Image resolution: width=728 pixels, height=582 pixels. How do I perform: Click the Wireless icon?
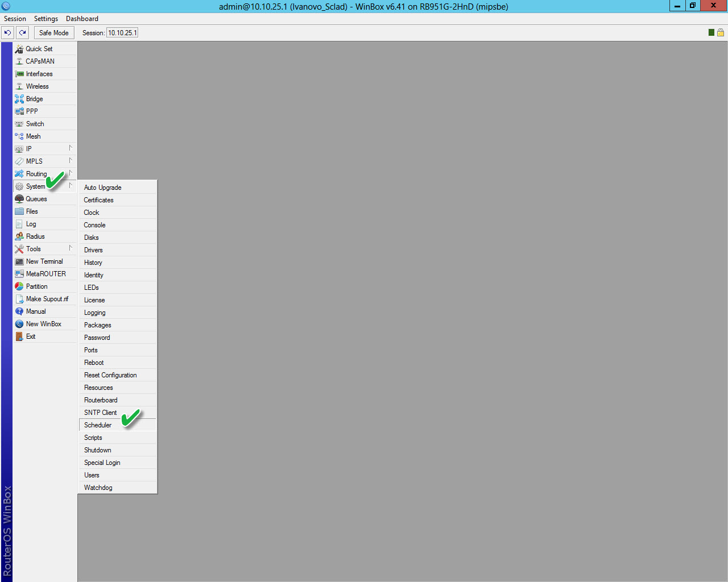coord(19,86)
